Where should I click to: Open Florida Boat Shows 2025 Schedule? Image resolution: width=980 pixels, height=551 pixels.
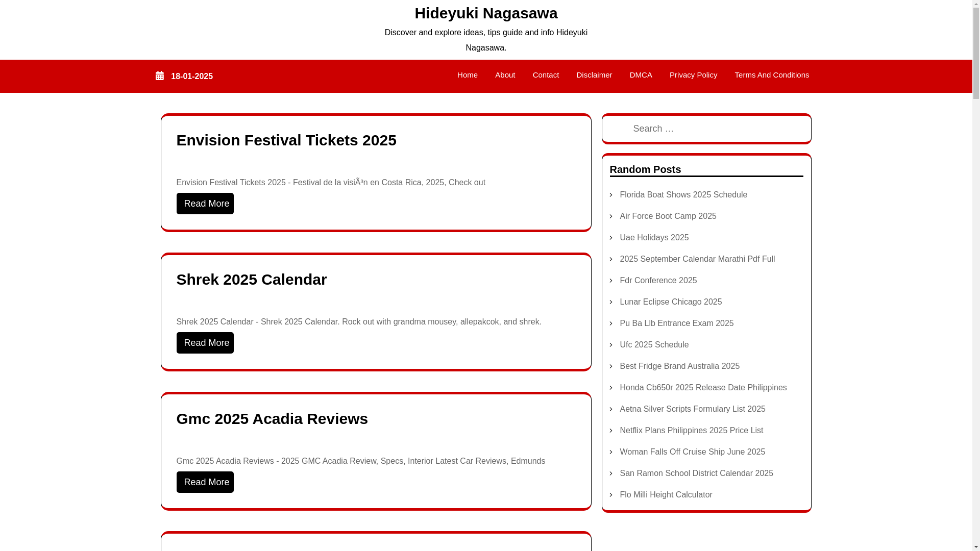coord(683,195)
